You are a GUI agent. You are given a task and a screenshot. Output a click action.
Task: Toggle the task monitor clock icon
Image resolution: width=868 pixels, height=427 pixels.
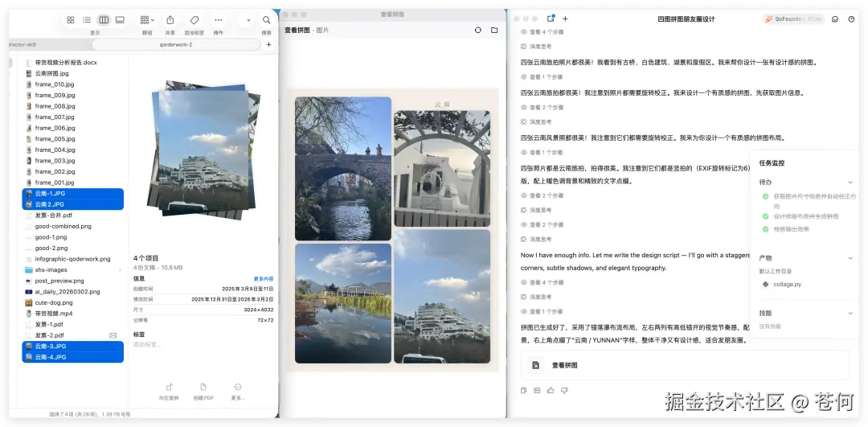(x=851, y=18)
